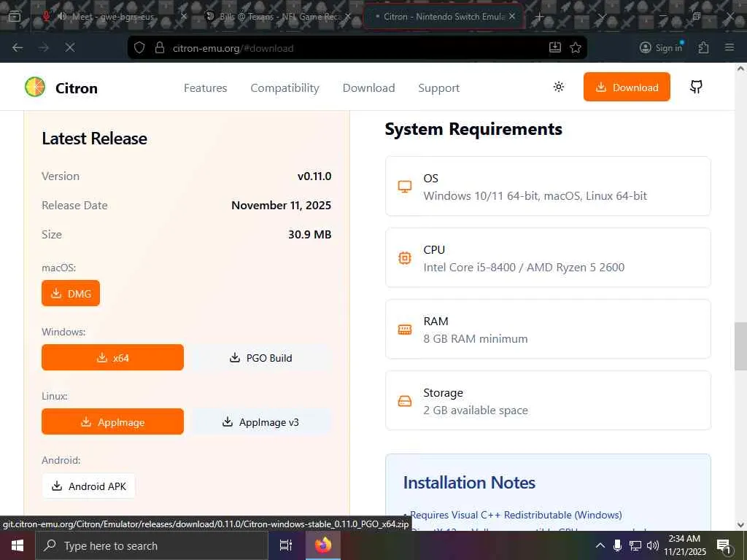This screenshot has height=560, width=747.
Task: Open the Compatibility nav item
Action: coord(285,88)
